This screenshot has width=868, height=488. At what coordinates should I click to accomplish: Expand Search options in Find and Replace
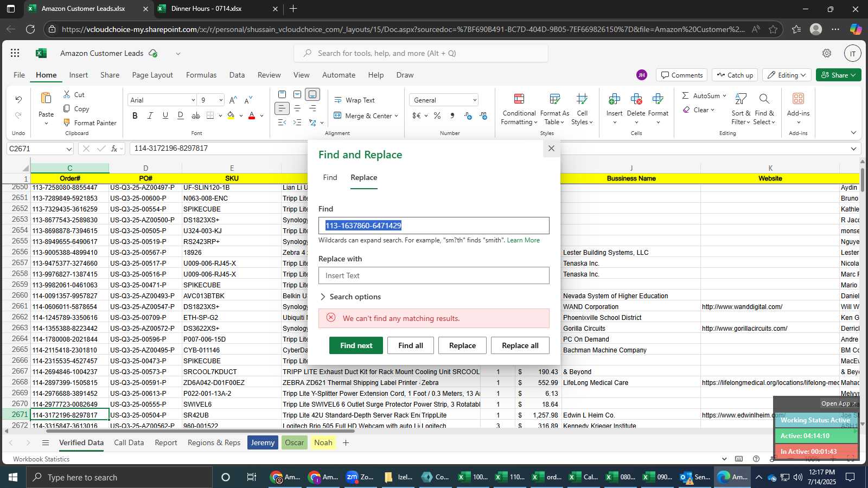coord(350,297)
